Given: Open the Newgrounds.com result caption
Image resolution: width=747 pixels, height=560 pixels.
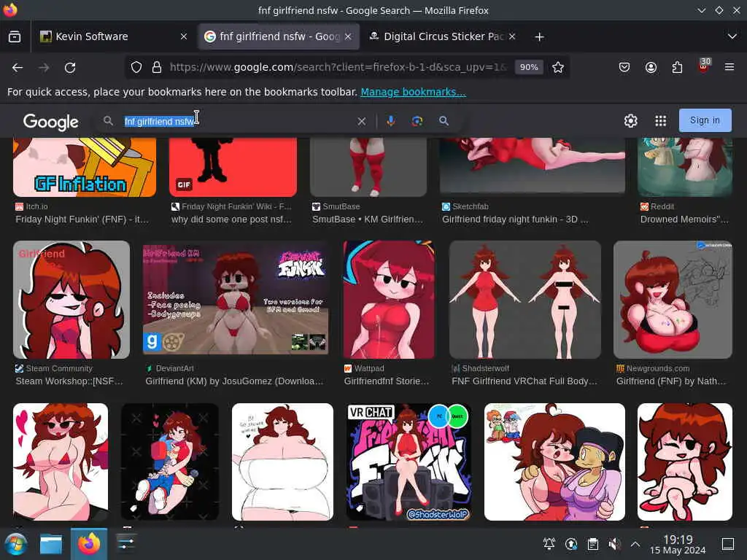Looking at the screenshot, I should coord(671,381).
